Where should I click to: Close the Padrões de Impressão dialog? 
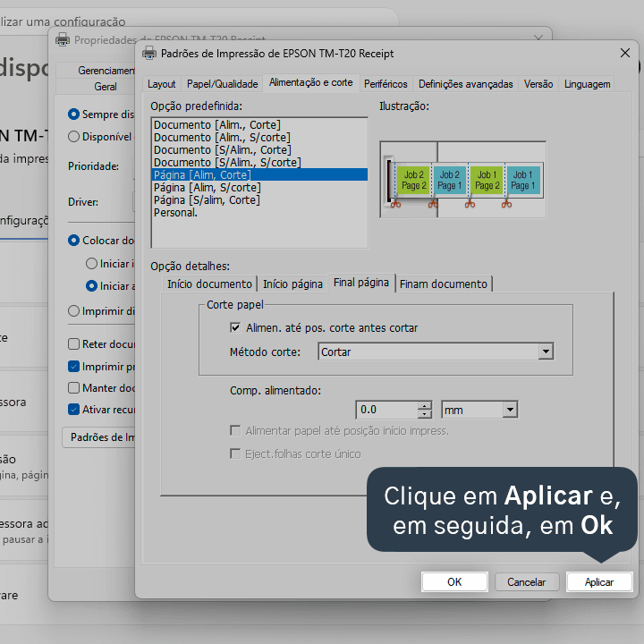pyautogui.click(x=624, y=53)
